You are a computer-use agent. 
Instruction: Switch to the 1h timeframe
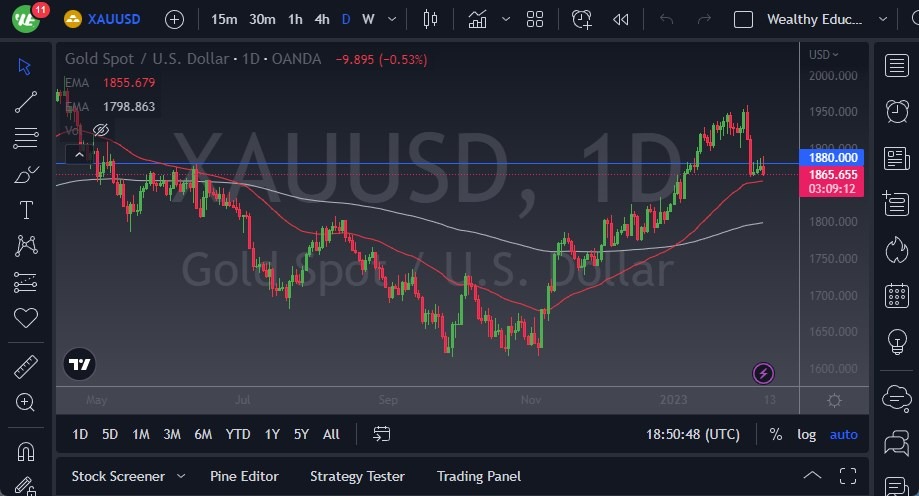[x=295, y=19]
